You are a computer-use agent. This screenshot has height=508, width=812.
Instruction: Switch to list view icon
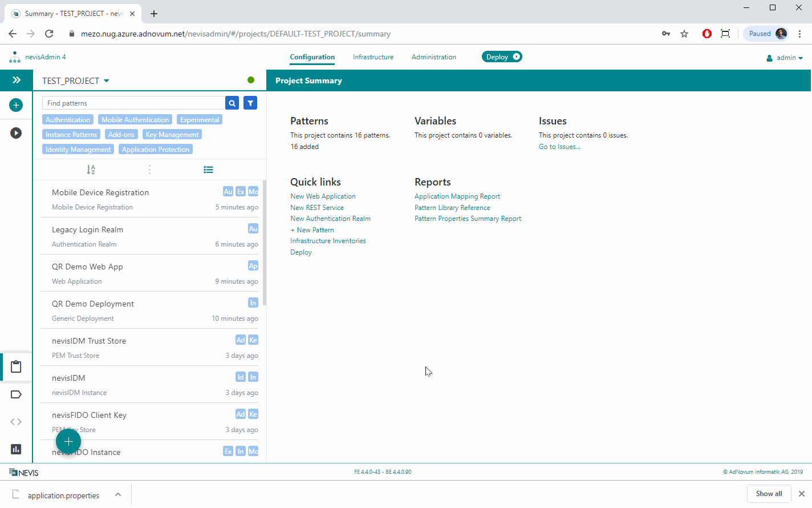[x=208, y=170]
